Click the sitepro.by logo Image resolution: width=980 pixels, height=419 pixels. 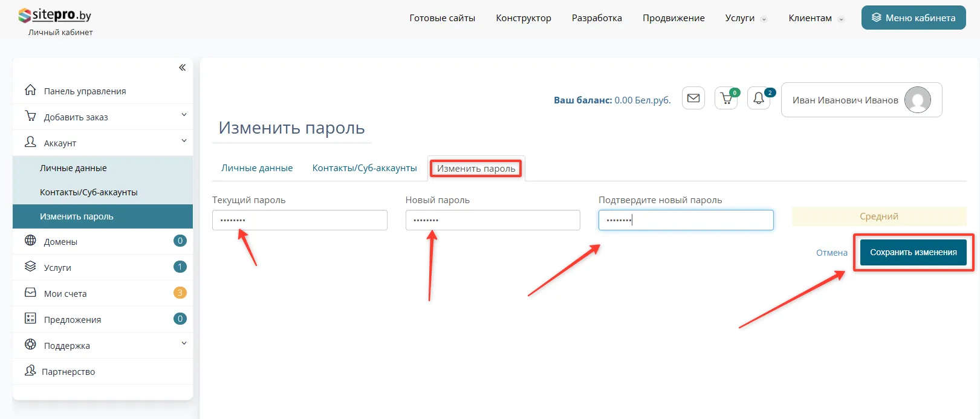tap(56, 16)
